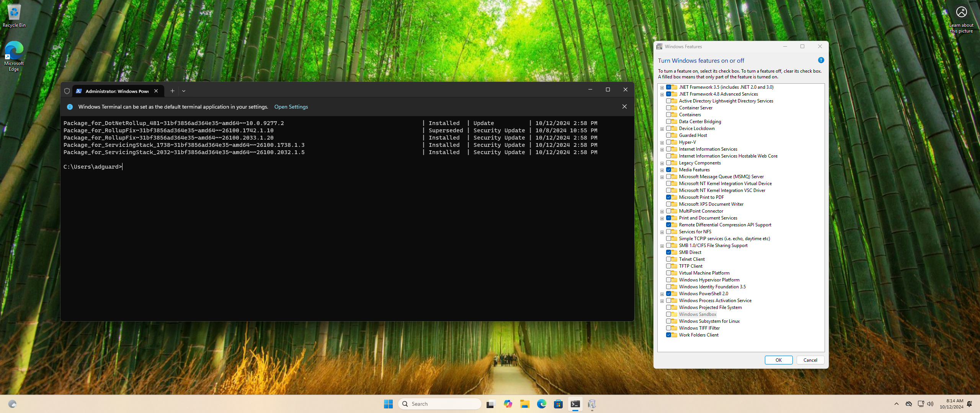Viewport: 980px width, 413px height.
Task: Select Data Center Bridging feature row
Action: (700, 122)
